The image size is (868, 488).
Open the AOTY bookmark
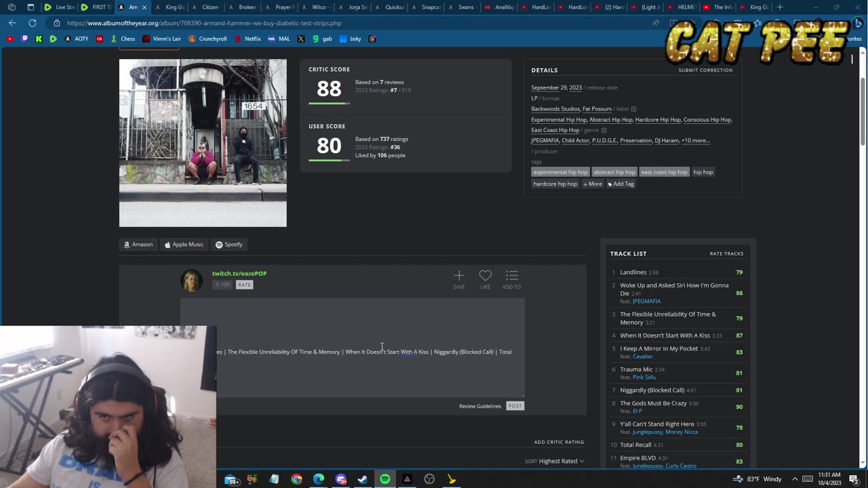click(x=77, y=39)
